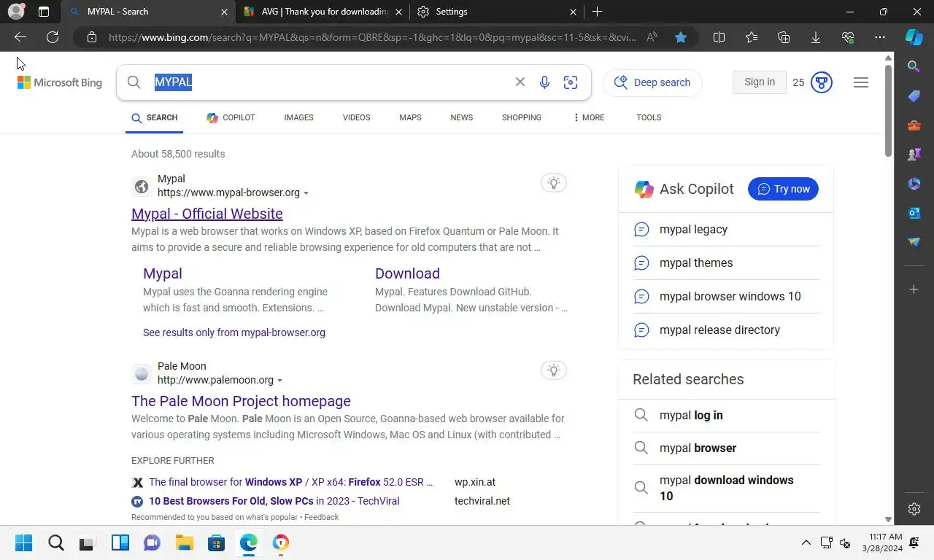Open Read aloud from address bar
The width and height of the screenshot is (934, 560).
pyautogui.click(x=652, y=37)
